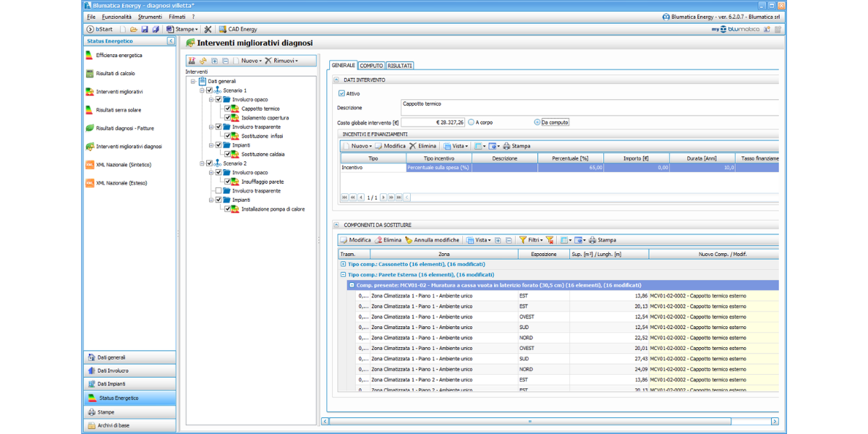
Task: Click the open folder icon in toolbar
Action: click(x=134, y=30)
